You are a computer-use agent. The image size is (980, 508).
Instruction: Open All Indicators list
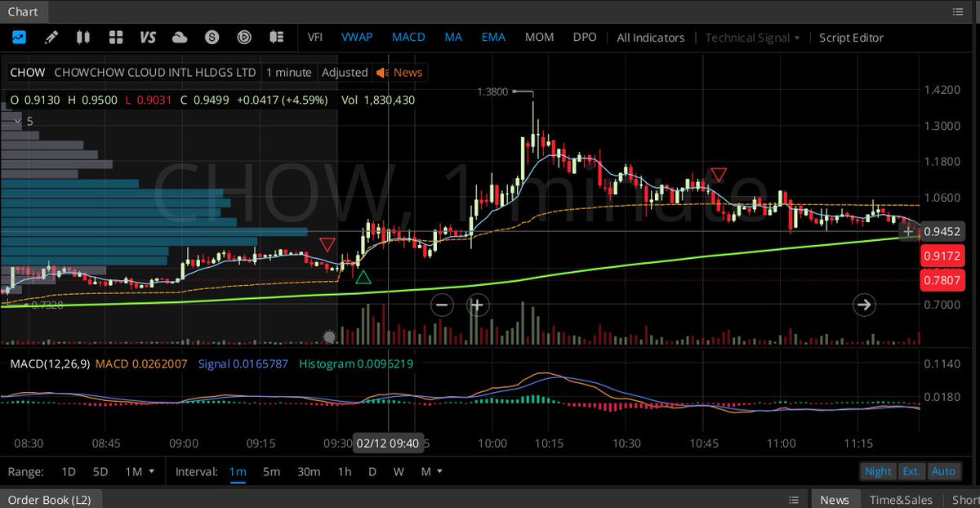pyautogui.click(x=650, y=37)
